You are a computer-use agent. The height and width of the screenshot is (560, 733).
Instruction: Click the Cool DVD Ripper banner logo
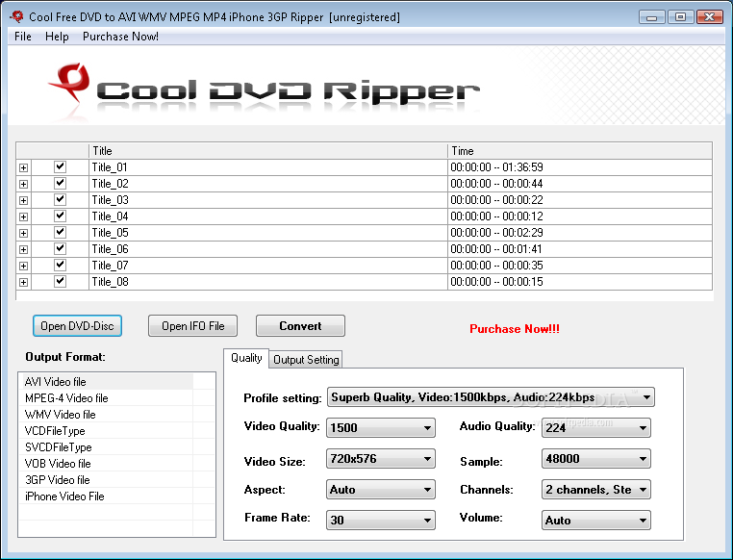[265, 89]
